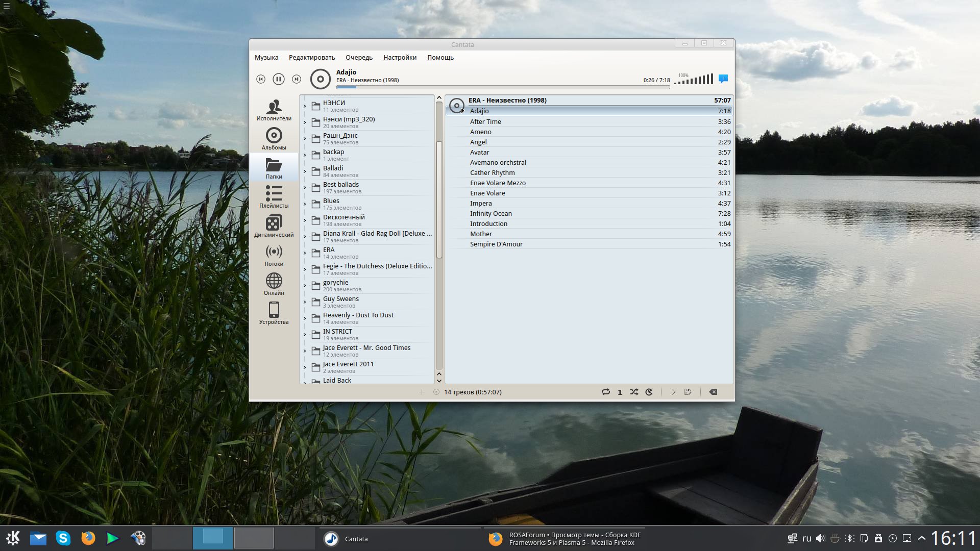980x551 pixels.
Task: Open Потоки streams view
Action: (274, 255)
